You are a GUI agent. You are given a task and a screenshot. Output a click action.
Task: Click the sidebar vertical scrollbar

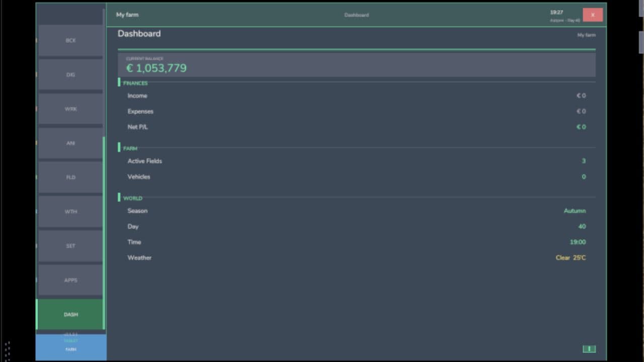104,233
